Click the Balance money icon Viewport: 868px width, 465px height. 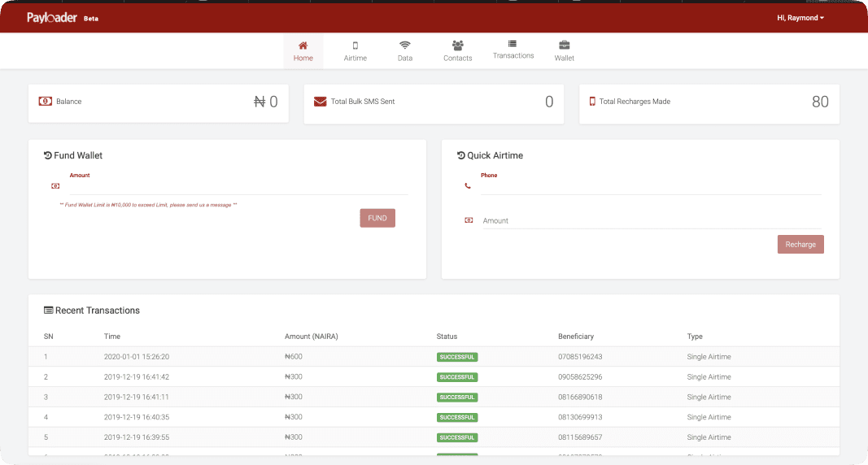click(x=46, y=102)
